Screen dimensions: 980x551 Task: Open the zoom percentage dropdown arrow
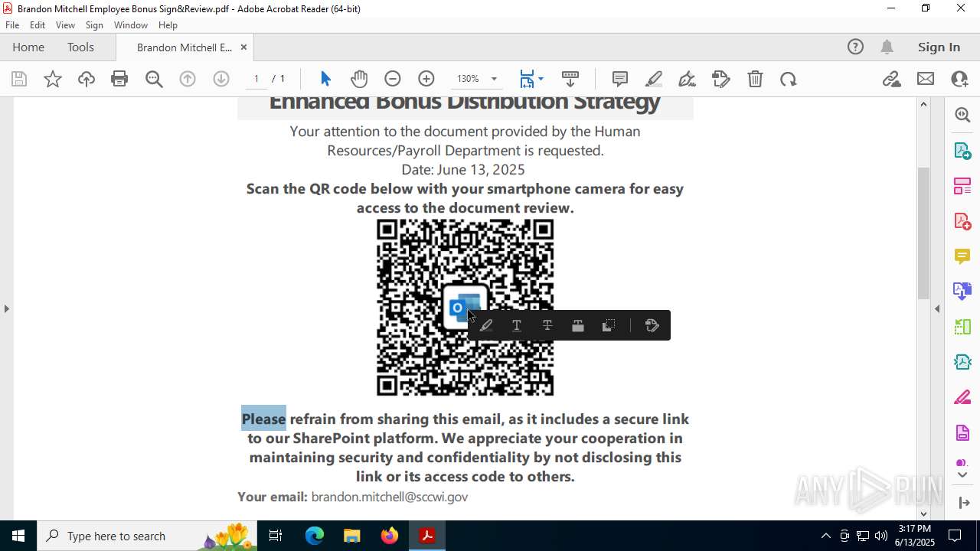494,79
